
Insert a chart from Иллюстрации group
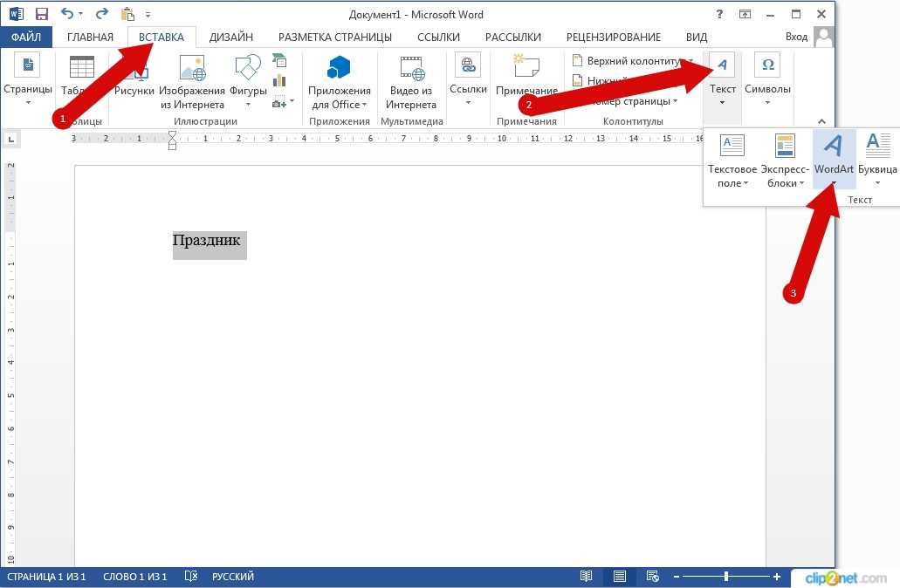coord(279,81)
